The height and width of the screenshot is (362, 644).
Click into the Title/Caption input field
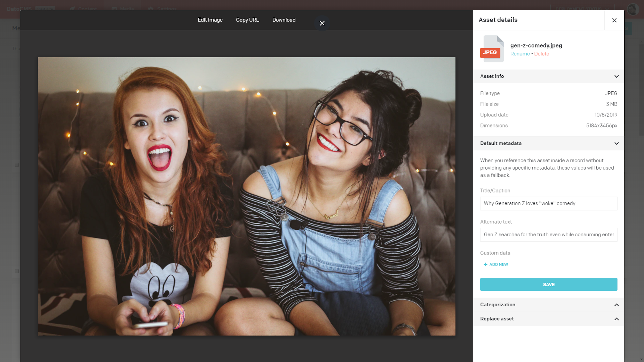549,203
